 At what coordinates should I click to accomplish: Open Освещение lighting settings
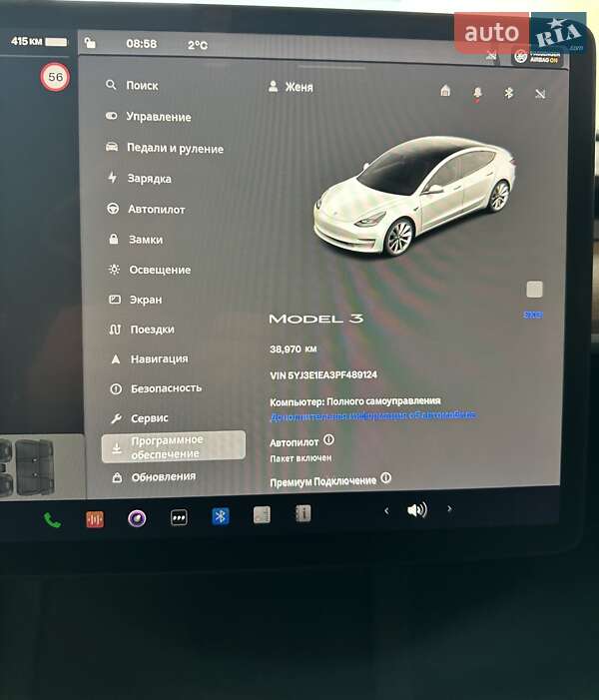click(x=150, y=270)
